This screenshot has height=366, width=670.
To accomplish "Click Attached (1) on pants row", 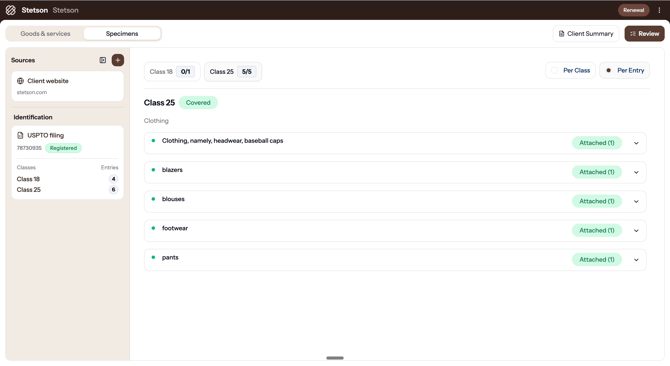I will [x=597, y=260].
